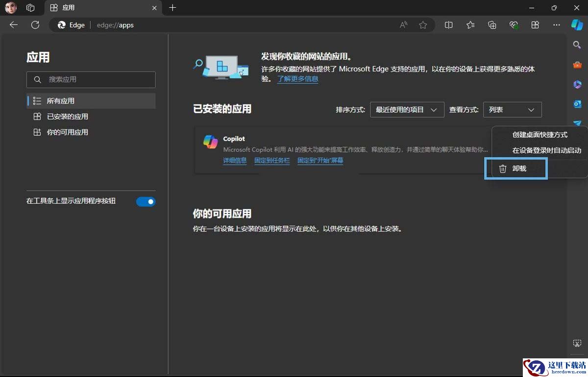Select 所有应用 in the left navigation
588x377 pixels.
[91, 101]
